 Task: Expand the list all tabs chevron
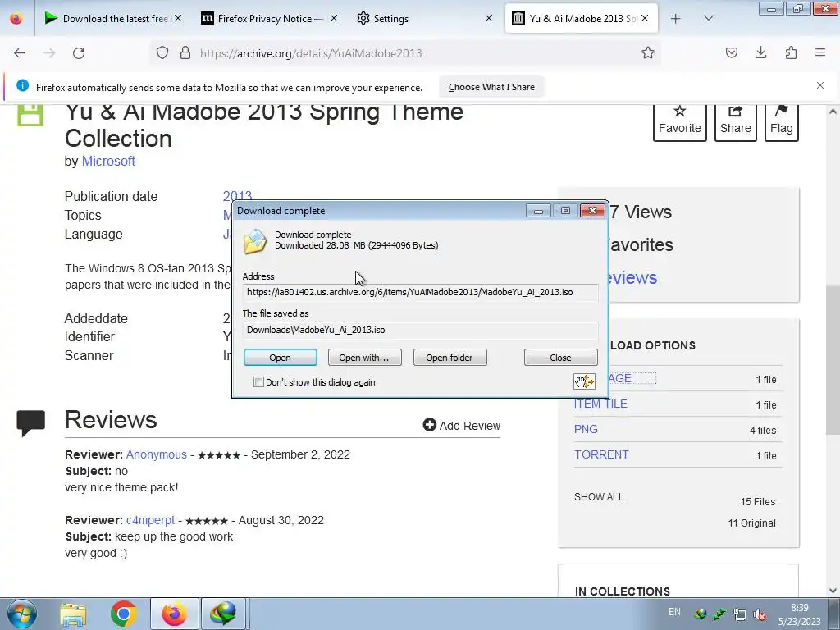click(708, 19)
